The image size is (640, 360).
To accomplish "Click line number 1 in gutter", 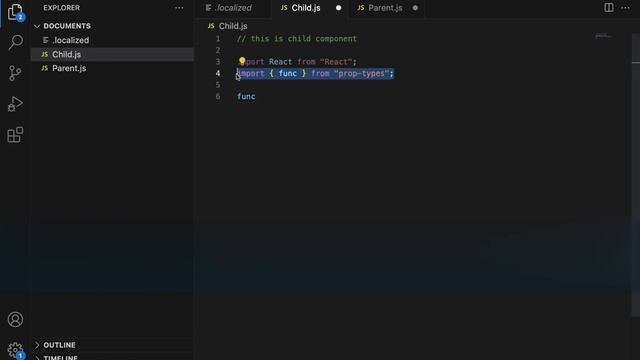I will tap(218, 39).
